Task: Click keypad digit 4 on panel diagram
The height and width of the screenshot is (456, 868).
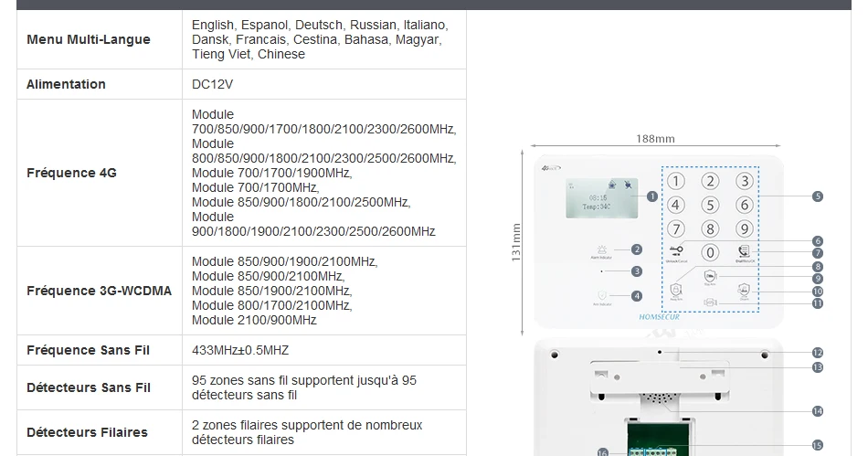Action: coord(675,206)
